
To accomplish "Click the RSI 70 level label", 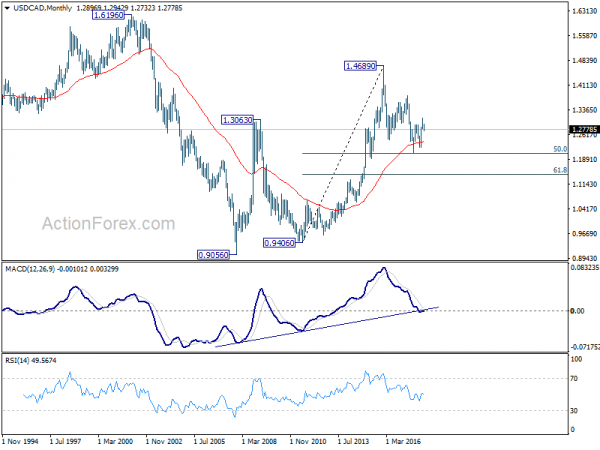I will click(574, 378).
